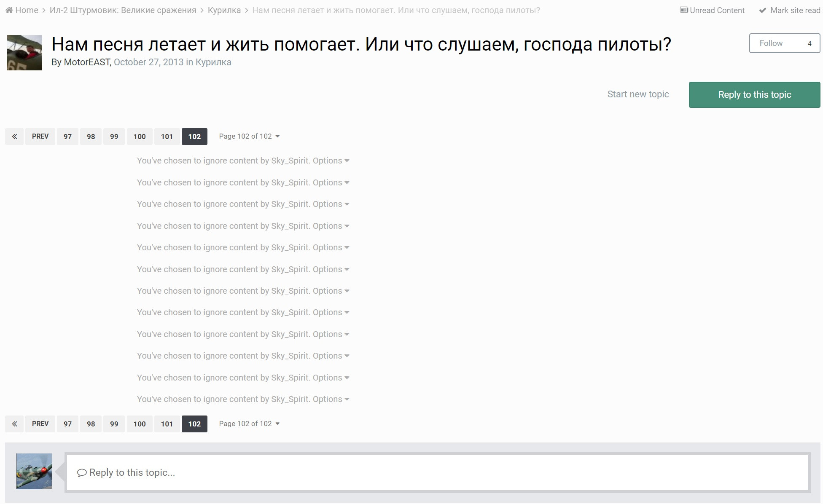Expand Options for fifth ignored Sky_Spirit post
823x504 pixels.
[331, 247]
